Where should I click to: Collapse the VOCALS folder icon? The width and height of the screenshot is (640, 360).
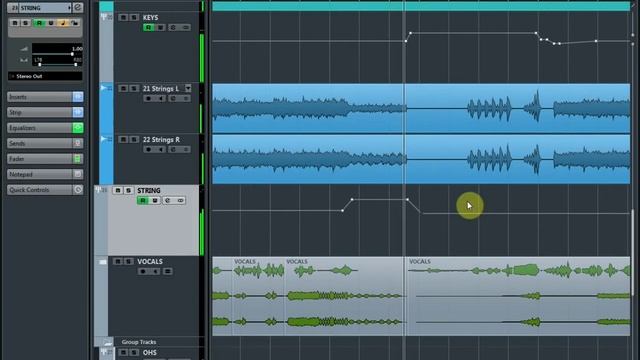pyautogui.click(x=102, y=262)
